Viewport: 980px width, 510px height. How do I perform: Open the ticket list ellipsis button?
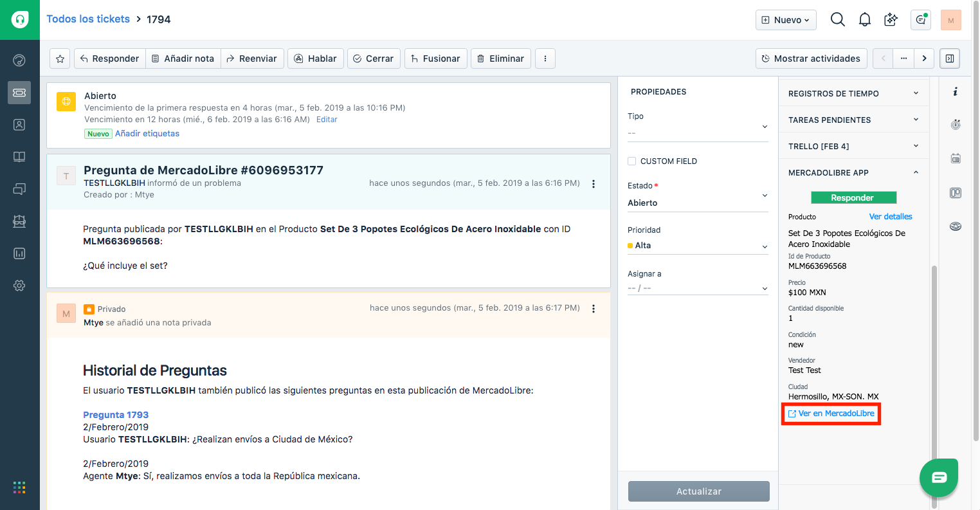click(x=903, y=59)
